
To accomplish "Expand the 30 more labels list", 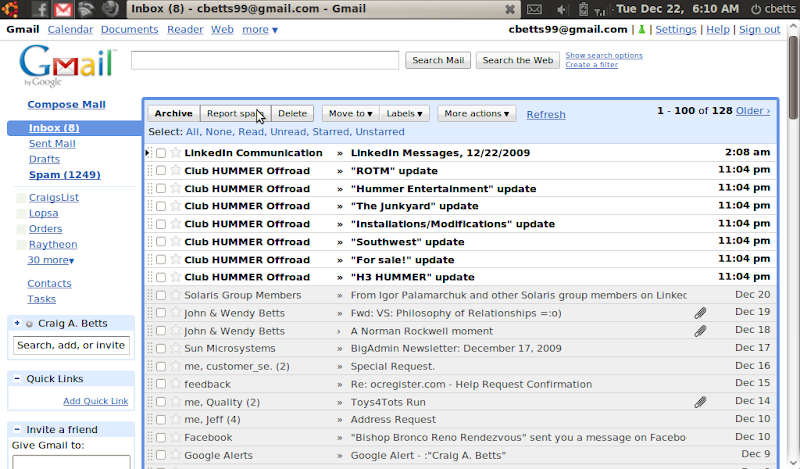I will point(51,260).
